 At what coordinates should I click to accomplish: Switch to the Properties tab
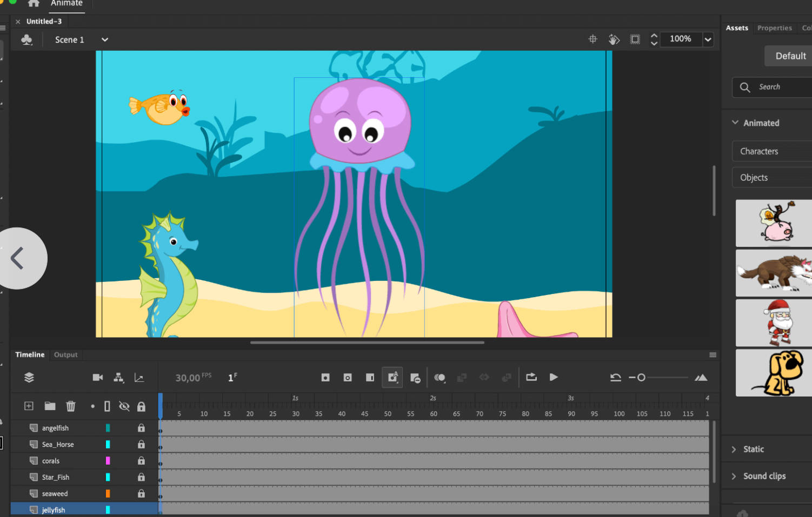point(774,28)
